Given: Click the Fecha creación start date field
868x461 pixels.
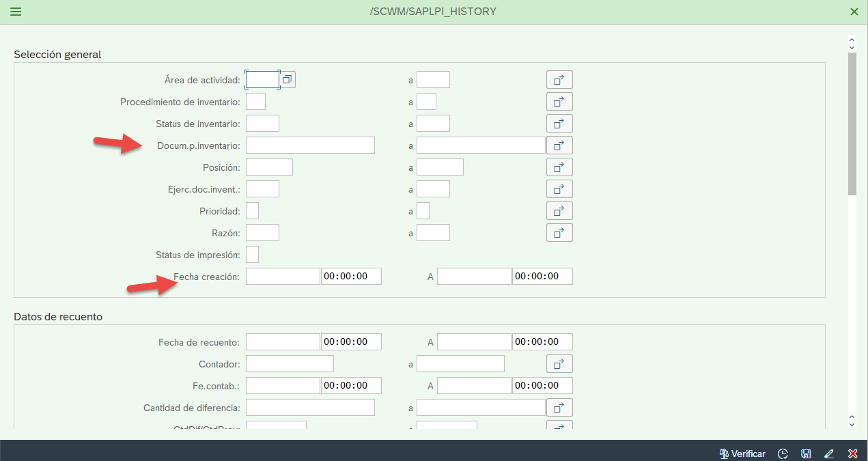Looking at the screenshot, I should click(283, 277).
